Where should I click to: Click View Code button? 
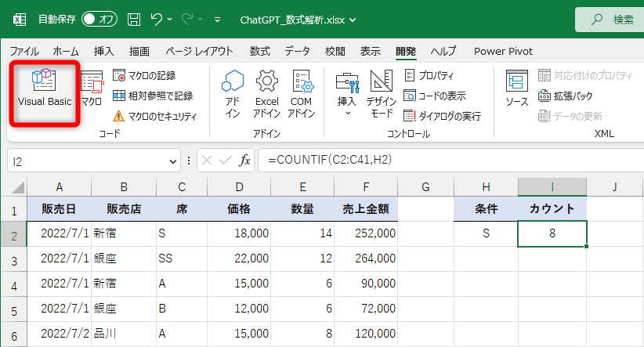[436, 96]
